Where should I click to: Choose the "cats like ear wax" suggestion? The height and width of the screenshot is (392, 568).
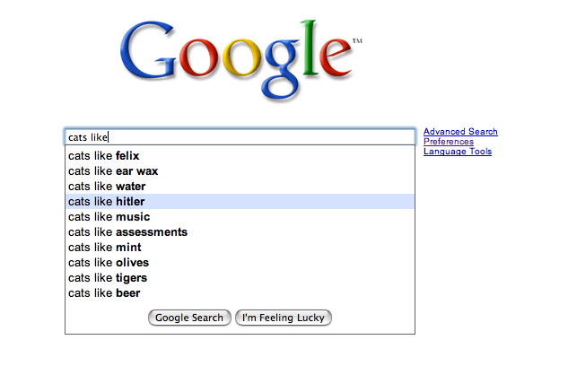pos(113,171)
